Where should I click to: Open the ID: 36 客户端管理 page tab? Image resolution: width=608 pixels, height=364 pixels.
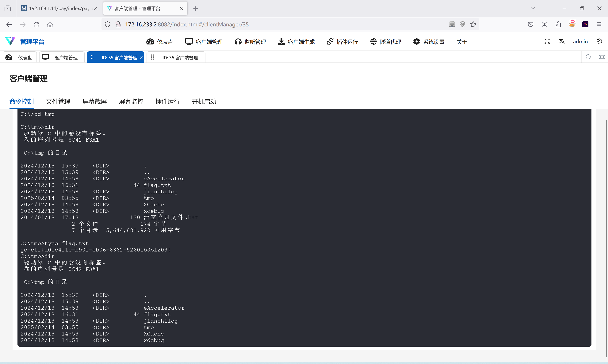(x=180, y=58)
